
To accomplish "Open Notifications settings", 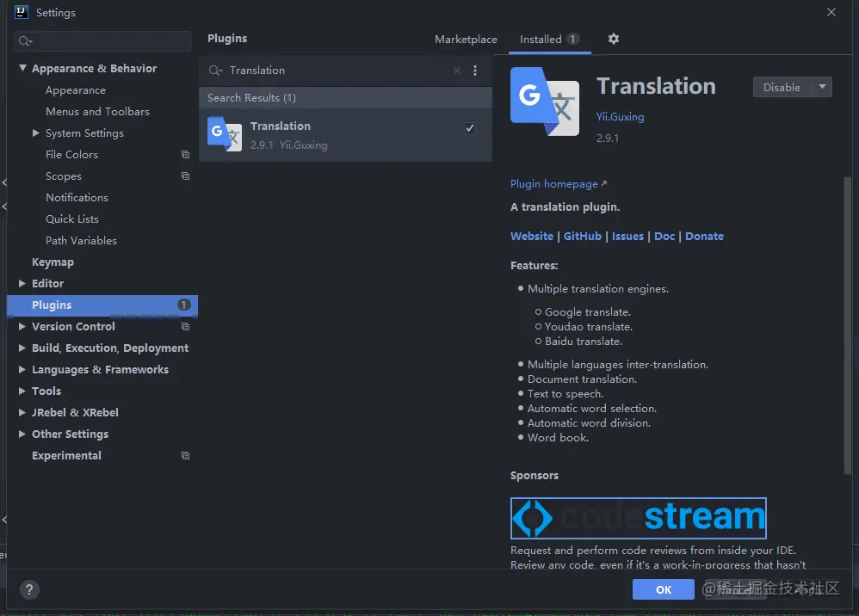I will pos(77,198).
